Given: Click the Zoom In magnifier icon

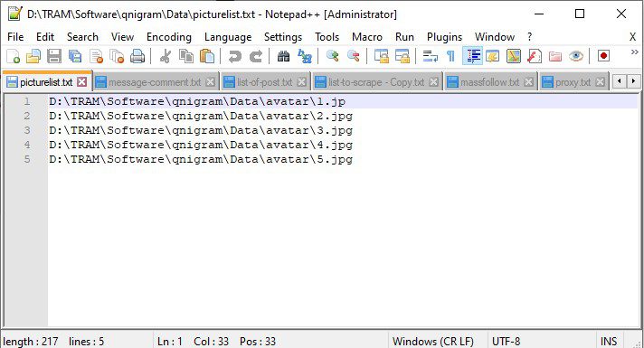Looking at the screenshot, I should (x=332, y=56).
